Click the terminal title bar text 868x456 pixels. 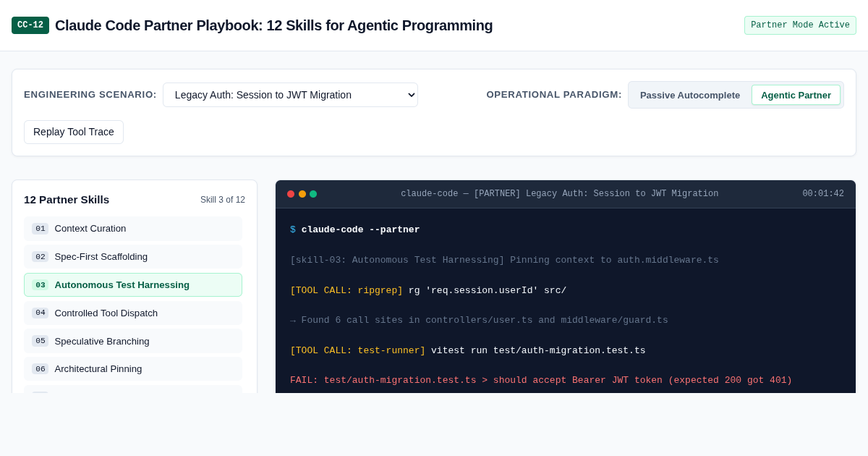coord(560,194)
